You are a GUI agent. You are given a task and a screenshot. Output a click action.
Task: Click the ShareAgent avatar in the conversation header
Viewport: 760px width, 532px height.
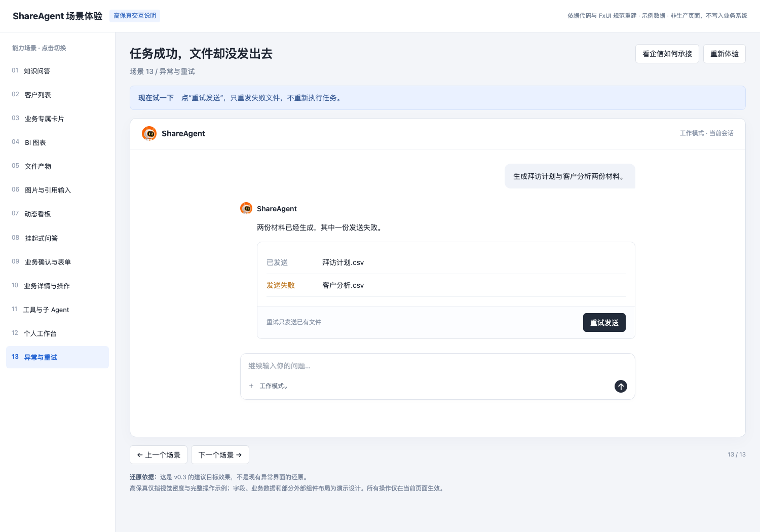(x=149, y=133)
